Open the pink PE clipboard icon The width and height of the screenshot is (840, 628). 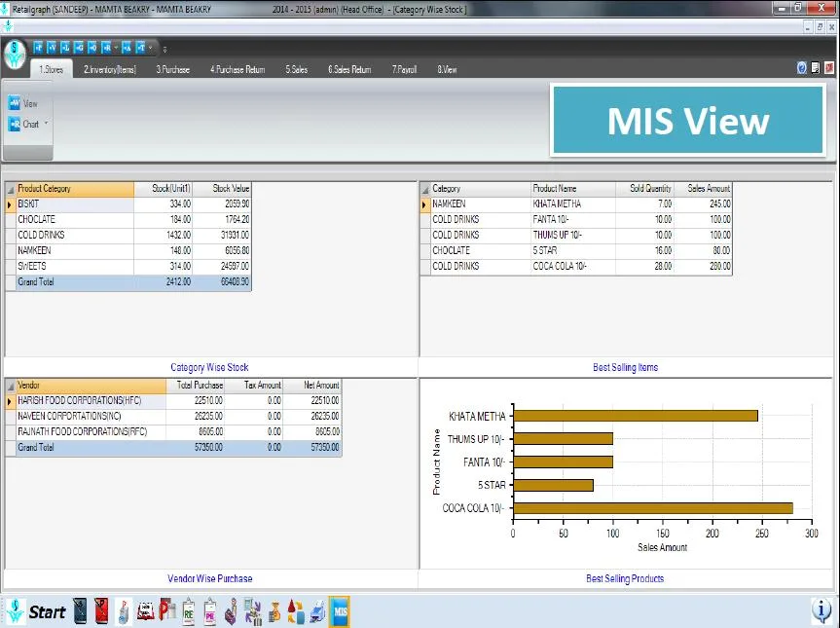pos(210,611)
